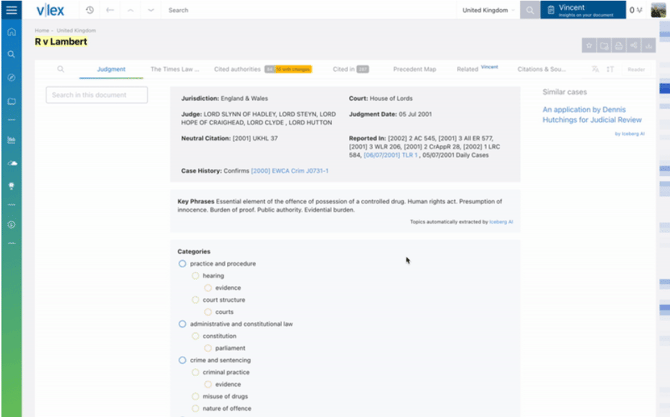The height and width of the screenshot is (417, 670).
Task: Open the hamburger main menu
Action: 12,9
